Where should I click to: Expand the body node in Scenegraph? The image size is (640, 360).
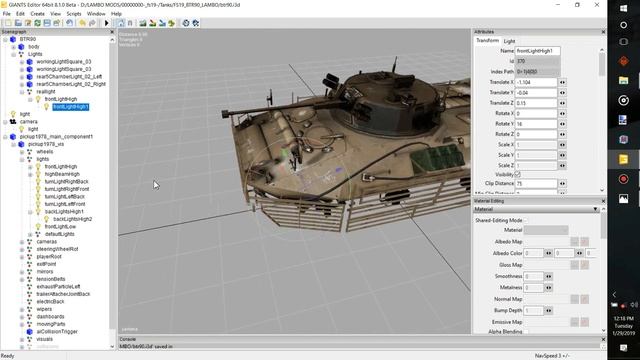tap(13, 47)
